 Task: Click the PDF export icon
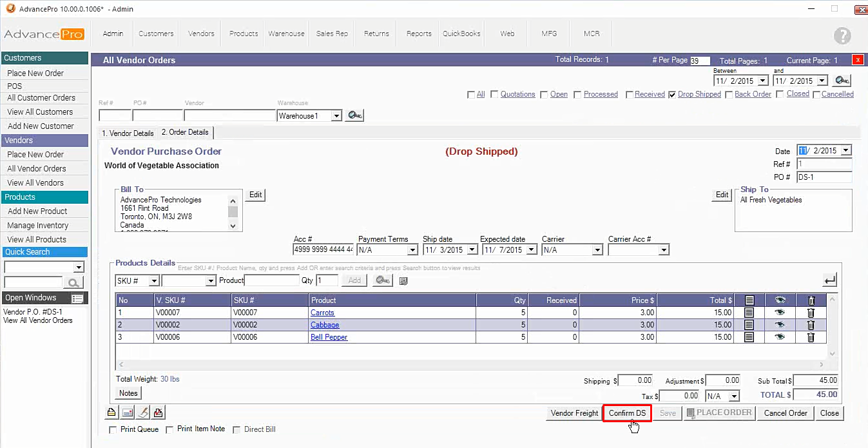[159, 413]
